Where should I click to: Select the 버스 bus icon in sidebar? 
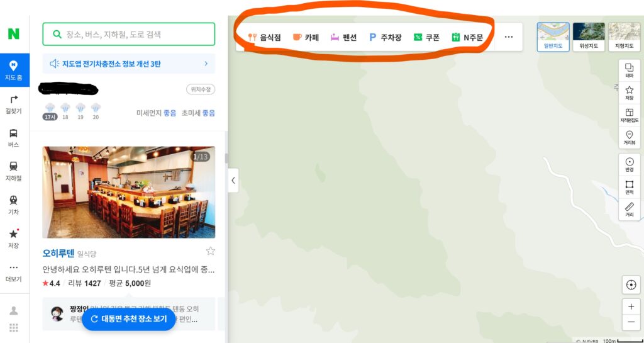click(x=14, y=138)
